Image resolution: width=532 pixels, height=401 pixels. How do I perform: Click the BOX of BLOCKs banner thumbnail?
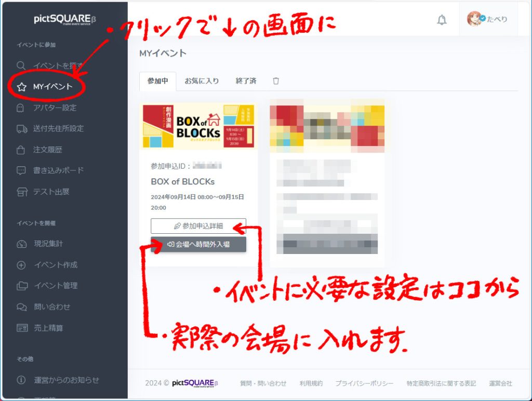click(198, 126)
